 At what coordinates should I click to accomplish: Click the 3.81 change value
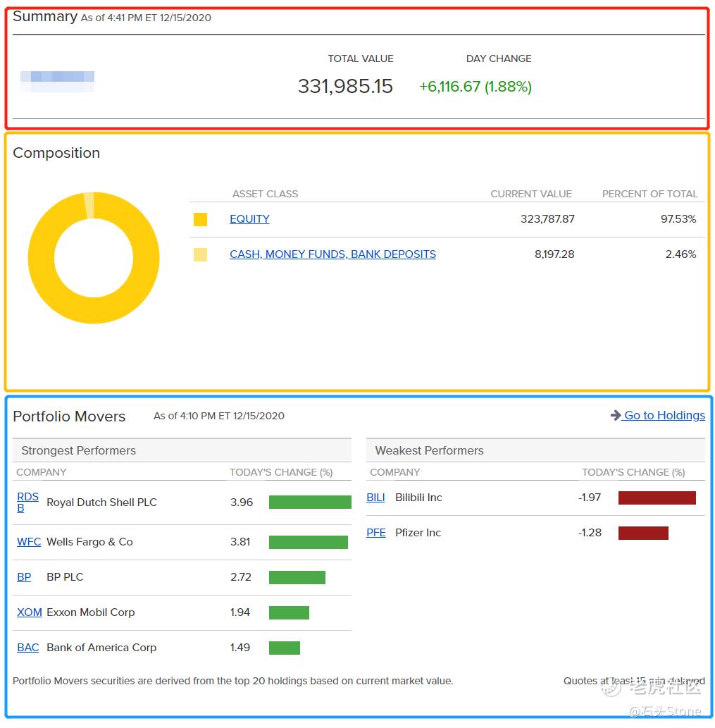240,542
